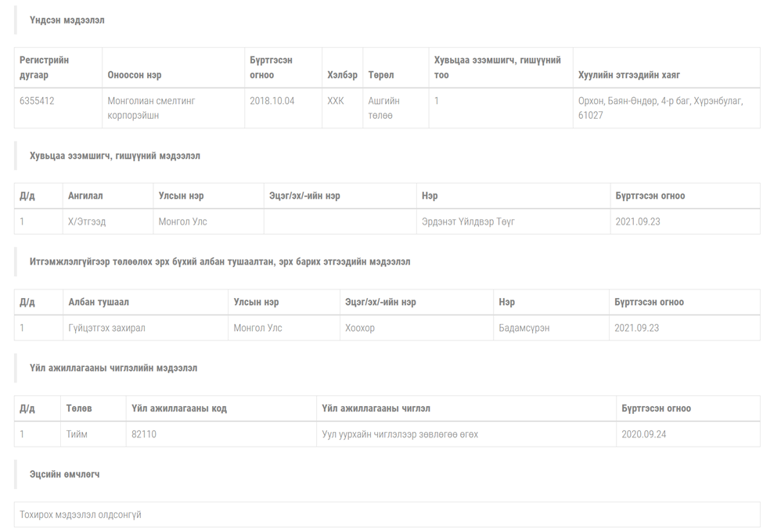Click the Хувьцаа эзэмшигч, гишүүний мэдээлэл heading

pos(115,156)
